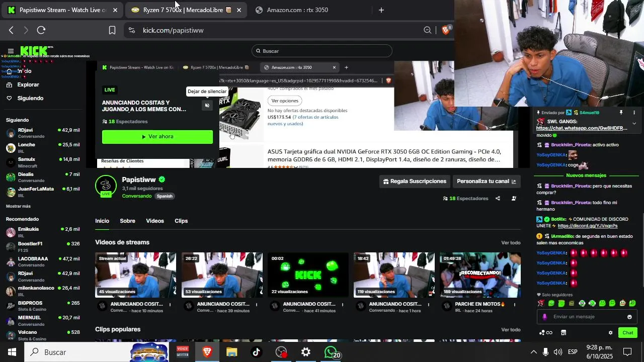Open the shop icon below the chat
Image resolution: width=644 pixels, height=362 pixels.
click(x=563, y=333)
